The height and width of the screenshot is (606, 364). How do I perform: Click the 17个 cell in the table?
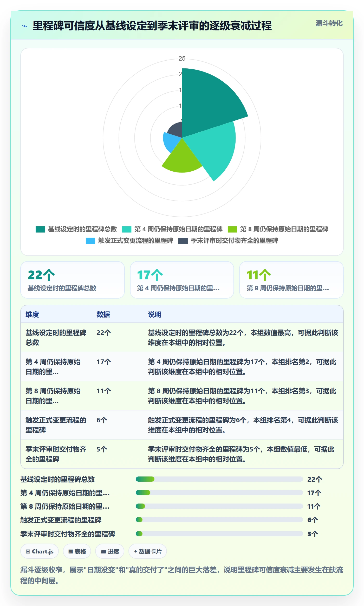point(104,362)
